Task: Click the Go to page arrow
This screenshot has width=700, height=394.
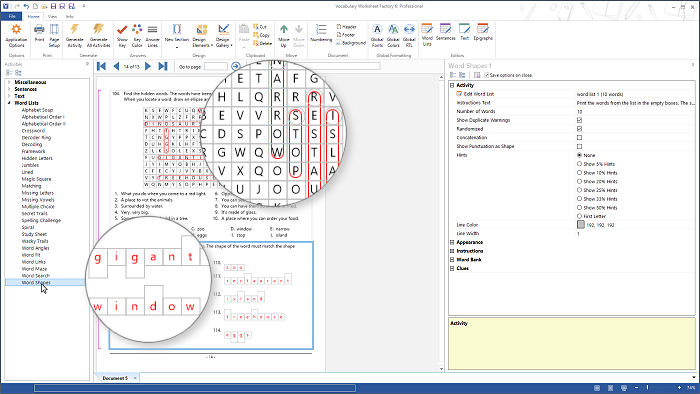Action: pyautogui.click(x=236, y=66)
